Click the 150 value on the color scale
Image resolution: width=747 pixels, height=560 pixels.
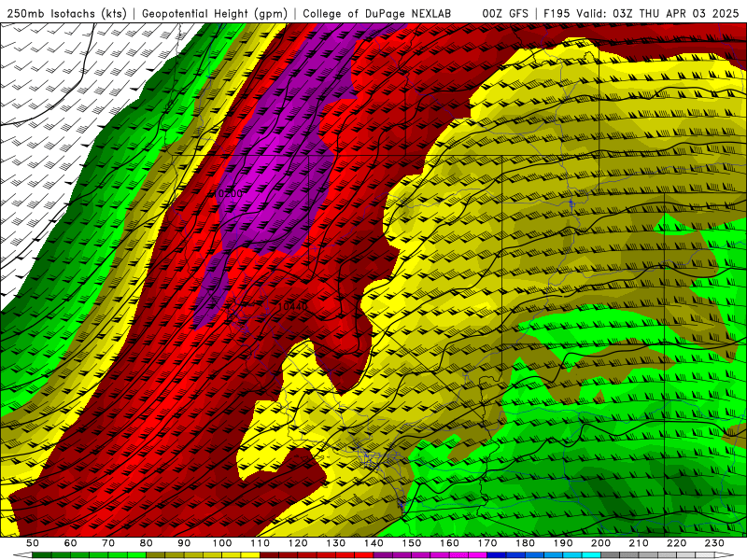pos(412,543)
